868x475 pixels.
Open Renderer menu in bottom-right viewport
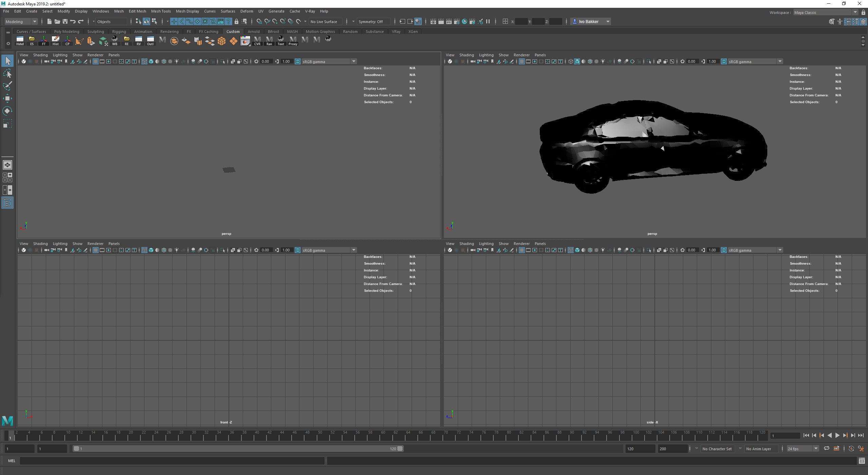pos(521,244)
